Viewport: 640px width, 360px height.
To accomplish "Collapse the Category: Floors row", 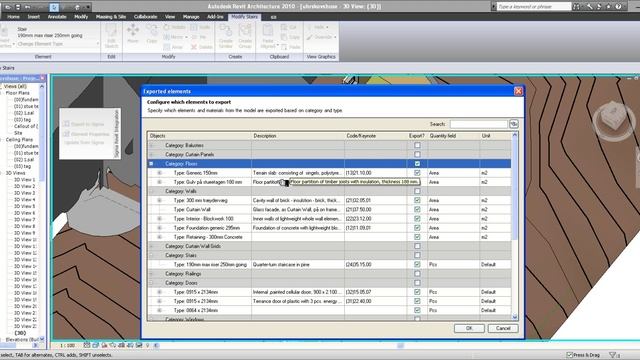I will (x=151, y=164).
